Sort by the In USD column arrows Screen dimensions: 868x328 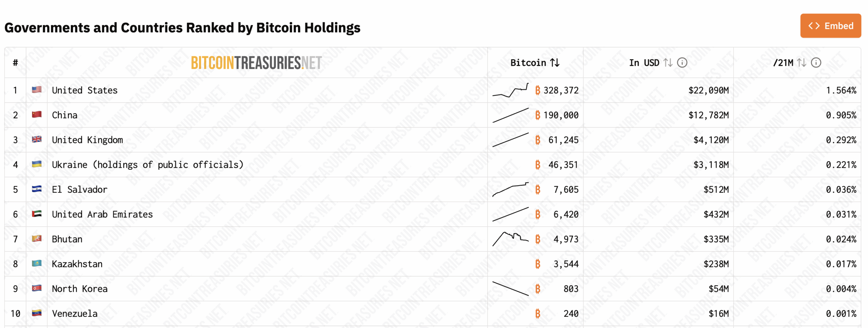point(668,62)
